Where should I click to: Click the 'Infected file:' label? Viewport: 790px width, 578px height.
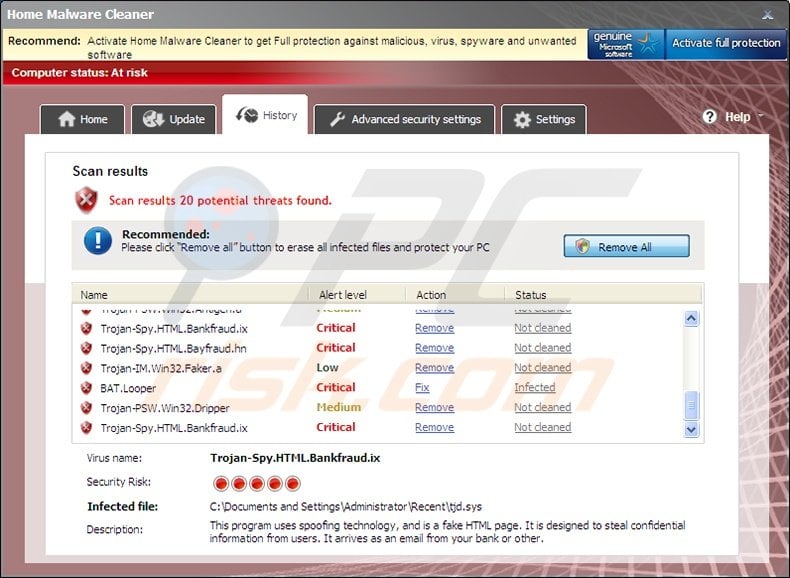pos(122,506)
